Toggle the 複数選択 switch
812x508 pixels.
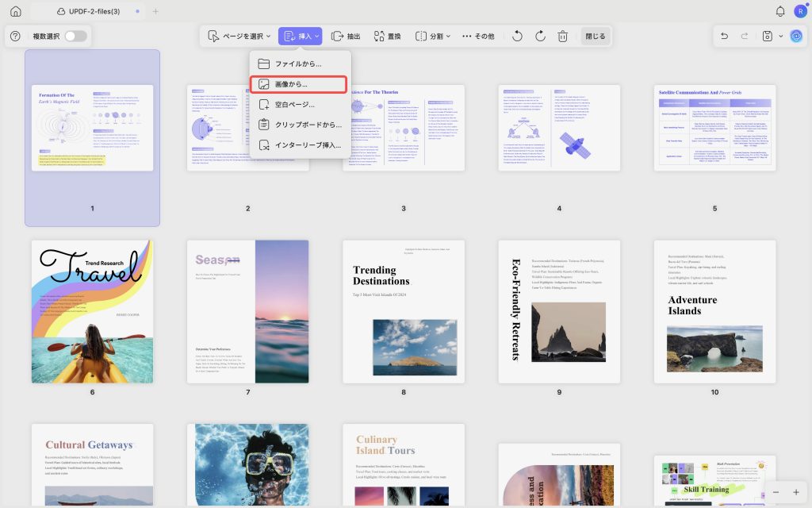pos(75,37)
